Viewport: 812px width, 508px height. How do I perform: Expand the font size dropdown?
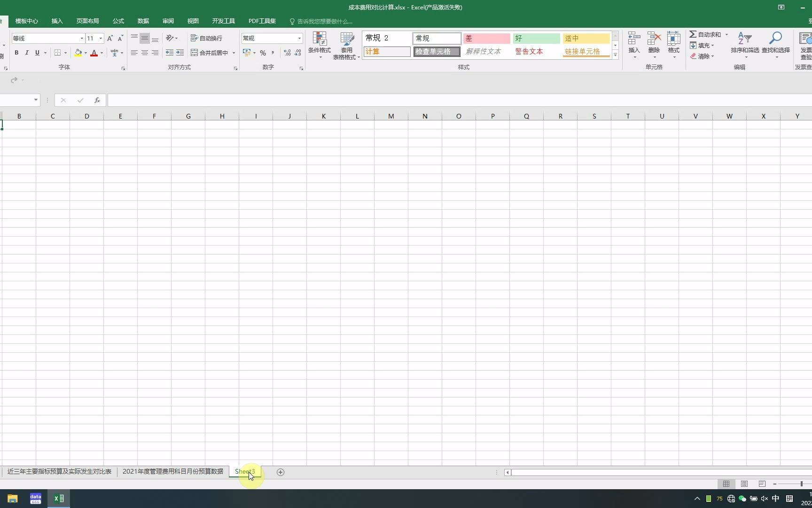[101, 38]
